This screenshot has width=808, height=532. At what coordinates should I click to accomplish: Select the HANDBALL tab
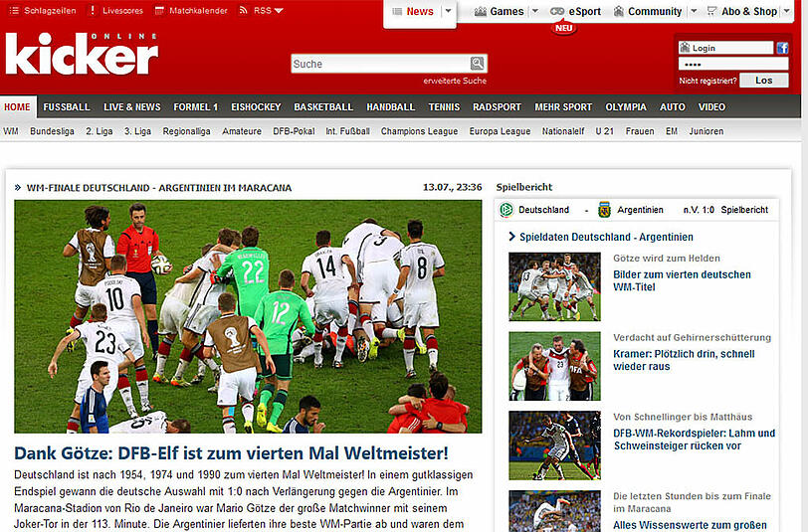click(x=391, y=107)
